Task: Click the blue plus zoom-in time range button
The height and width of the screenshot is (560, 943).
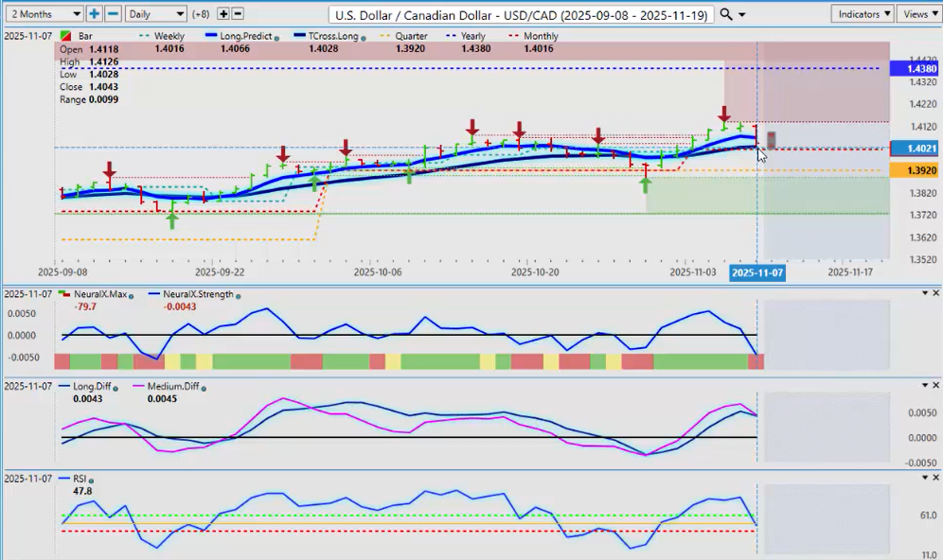Action: click(x=95, y=14)
